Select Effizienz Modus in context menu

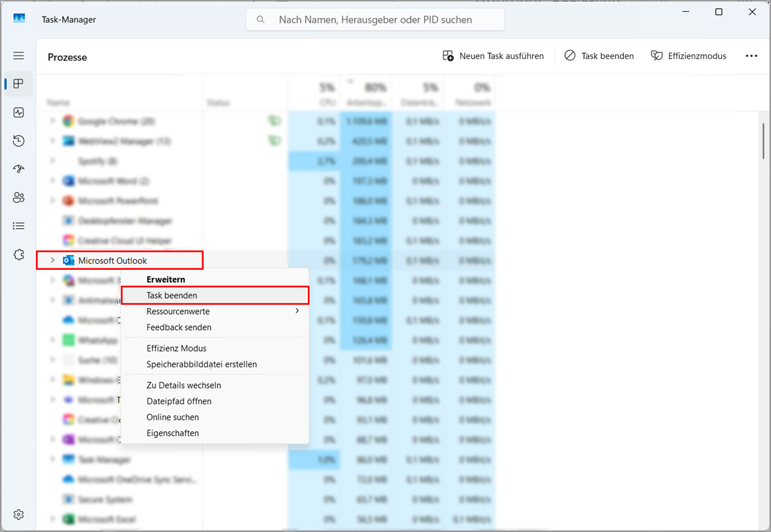(x=176, y=348)
